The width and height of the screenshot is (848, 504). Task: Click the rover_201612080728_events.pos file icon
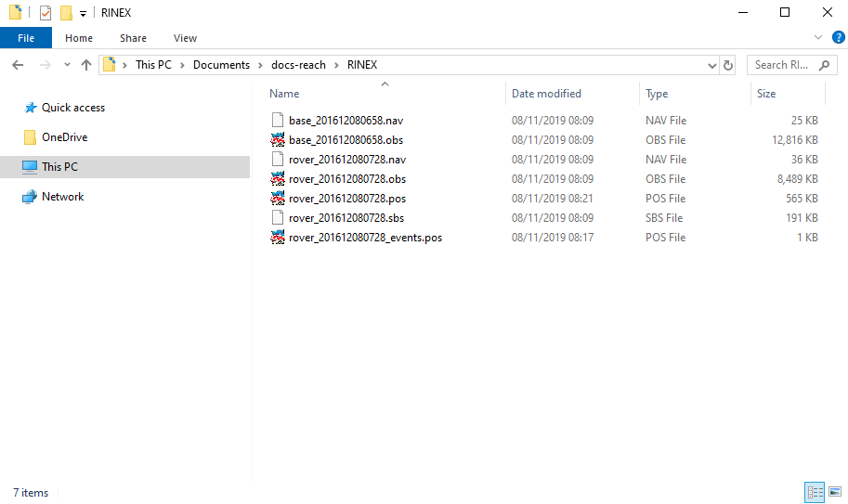[278, 237]
